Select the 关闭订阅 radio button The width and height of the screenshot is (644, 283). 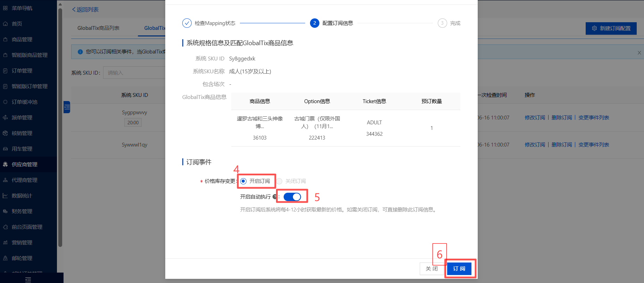point(279,181)
